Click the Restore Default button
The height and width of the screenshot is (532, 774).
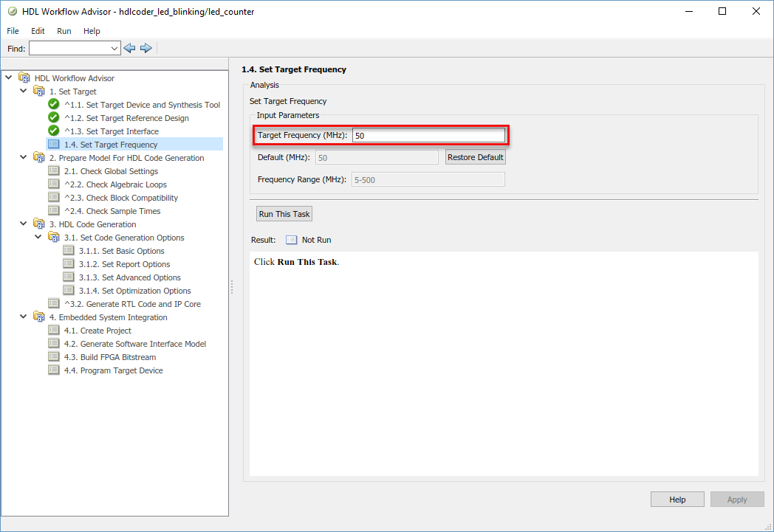click(476, 157)
